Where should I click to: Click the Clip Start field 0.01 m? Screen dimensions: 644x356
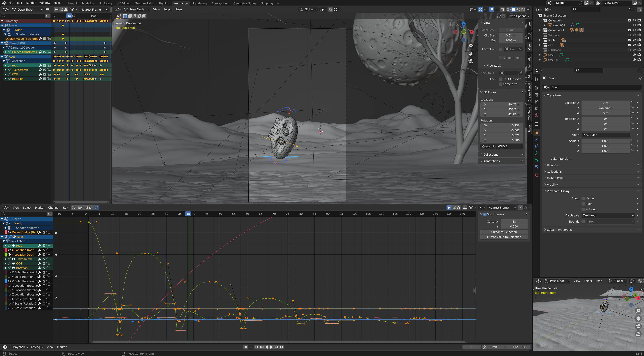tap(511, 36)
